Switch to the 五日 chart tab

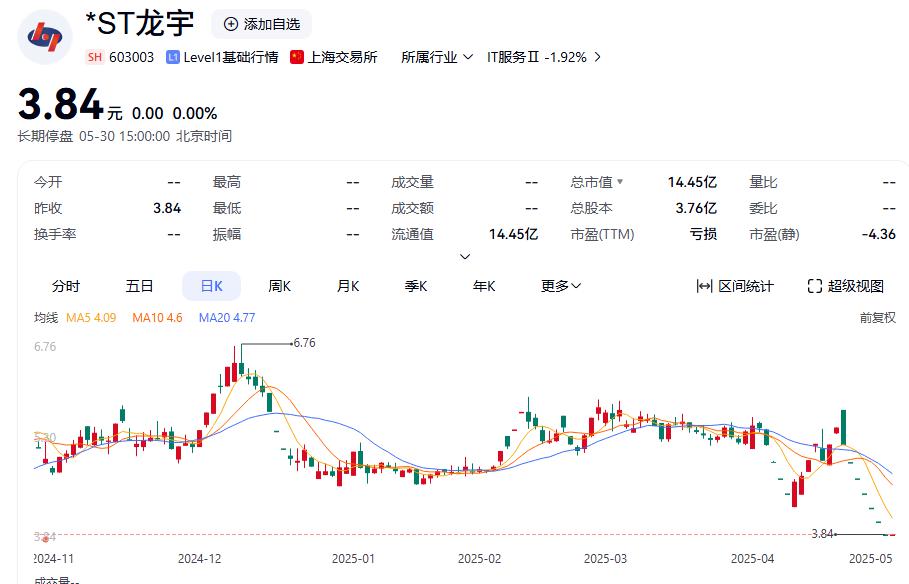pyautogui.click(x=140, y=286)
